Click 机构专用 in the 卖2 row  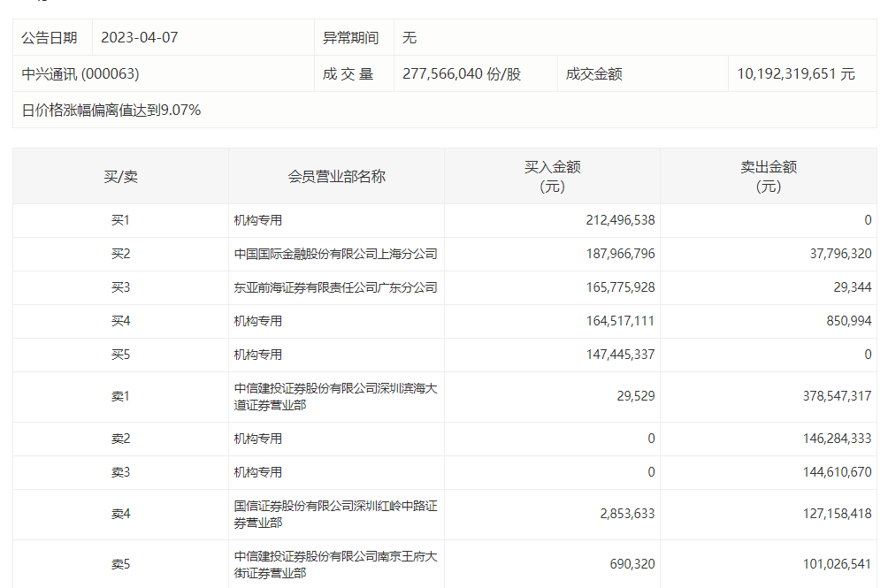click(x=257, y=439)
